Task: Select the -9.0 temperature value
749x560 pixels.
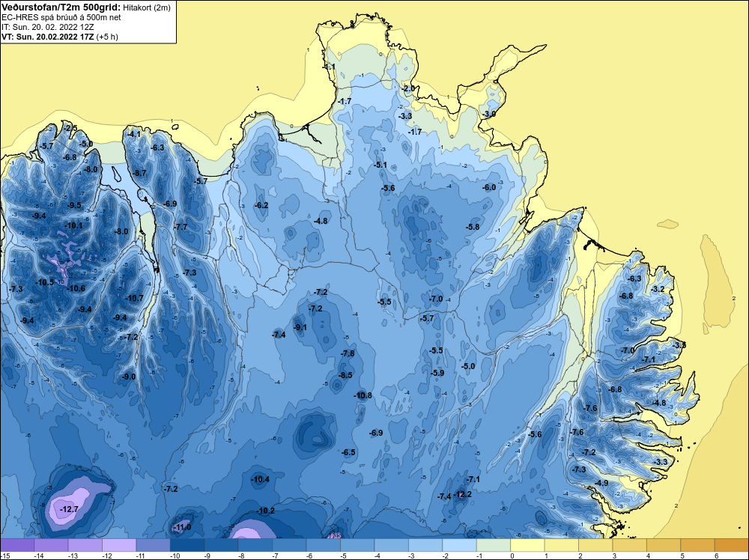Action: (129, 377)
